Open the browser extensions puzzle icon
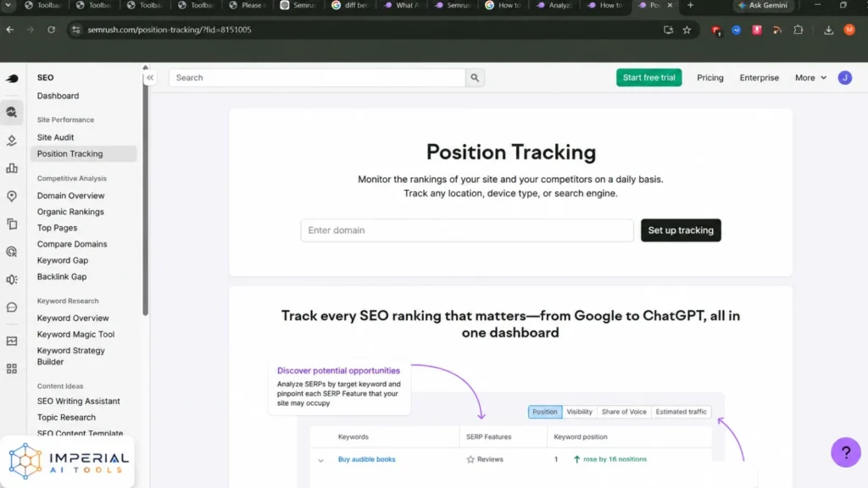 coord(798,30)
